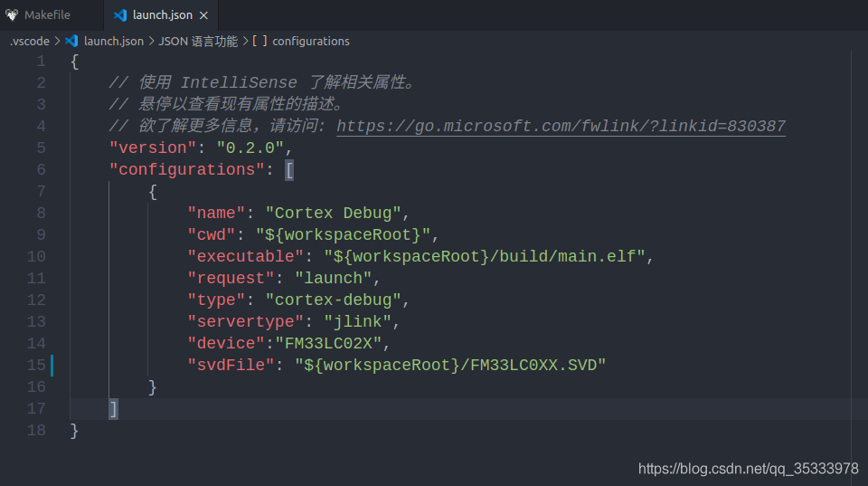Viewport: 868px width, 486px height.
Task: Click line number 6 in the gutter
Action: pos(42,169)
